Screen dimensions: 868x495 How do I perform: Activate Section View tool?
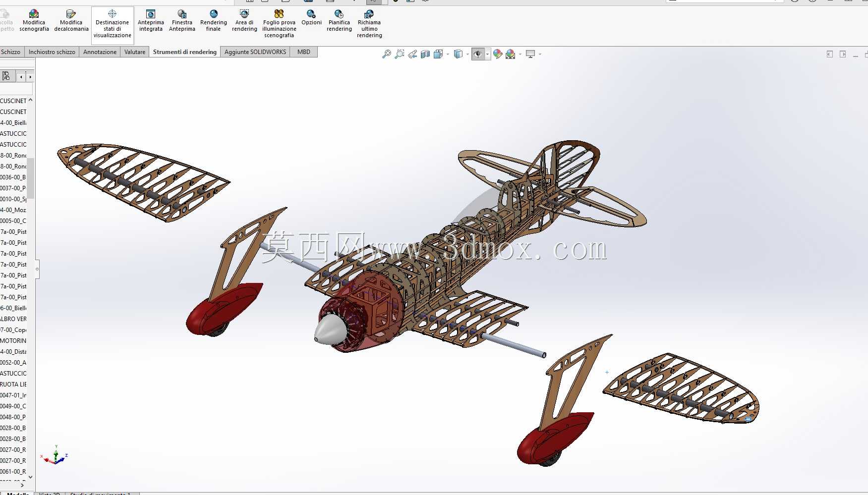[x=425, y=54]
